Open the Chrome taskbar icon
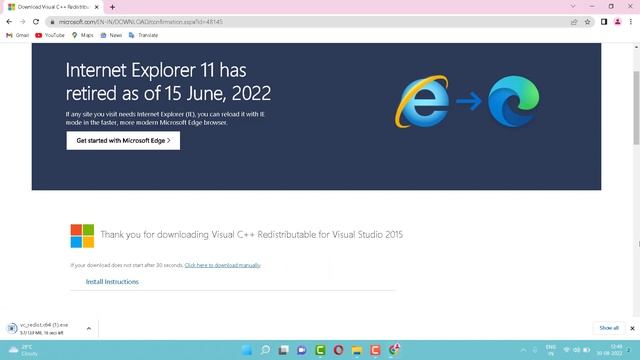 click(x=394, y=349)
